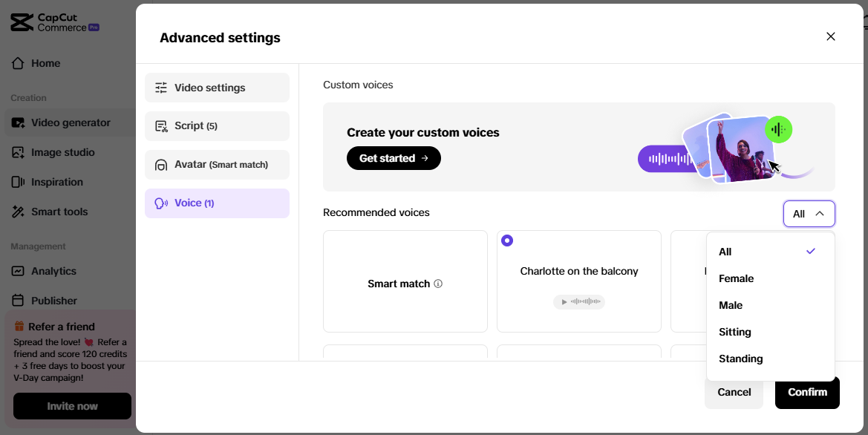This screenshot has width=868, height=435.
Task: Open the Video settings tab
Action: pyautogui.click(x=217, y=88)
